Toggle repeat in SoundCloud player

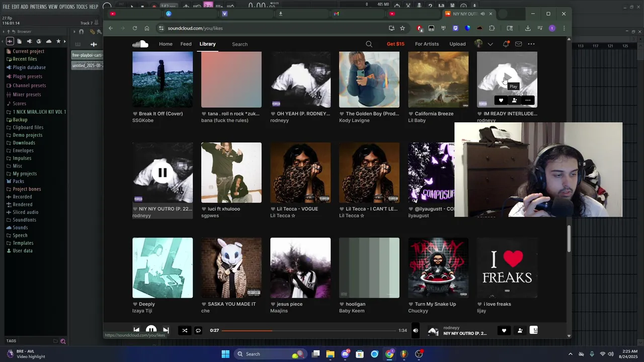(198, 330)
